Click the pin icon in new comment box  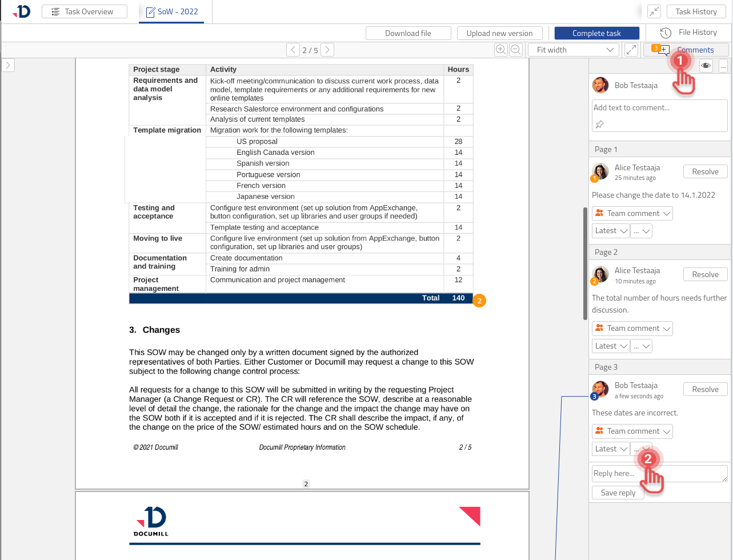599,124
